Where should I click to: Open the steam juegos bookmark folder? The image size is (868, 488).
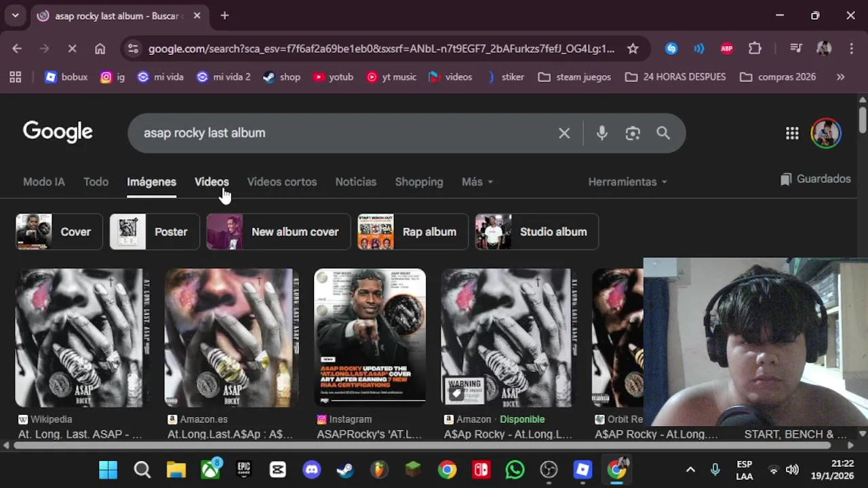coord(574,77)
